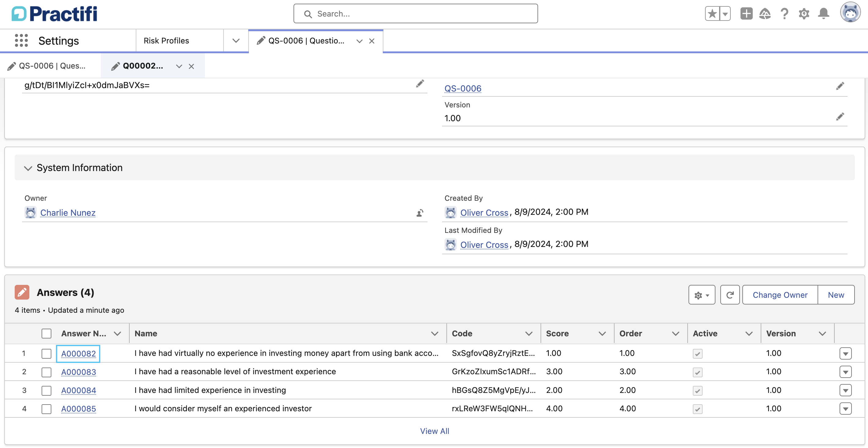Viewport: 868px width, 448px height.
Task: Open the QS-0006 question set link
Action: (x=463, y=88)
